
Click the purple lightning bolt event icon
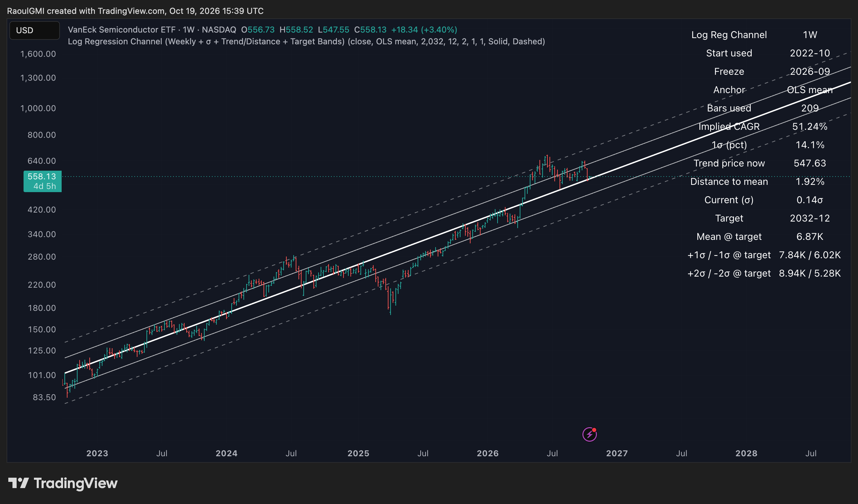[589, 434]
